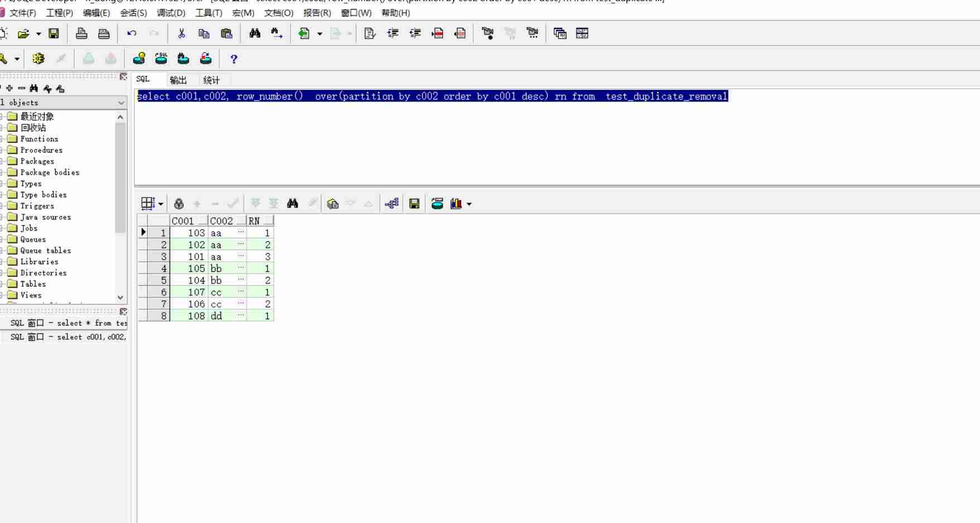Select window list entry 'select c001, c002,'
The image size is (980, 523).
(69, 337)
